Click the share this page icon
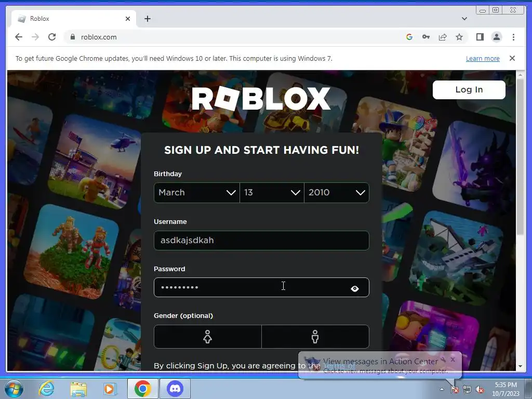Image resolution: width=532 pixels, height=399 pixels. point(443,37)
